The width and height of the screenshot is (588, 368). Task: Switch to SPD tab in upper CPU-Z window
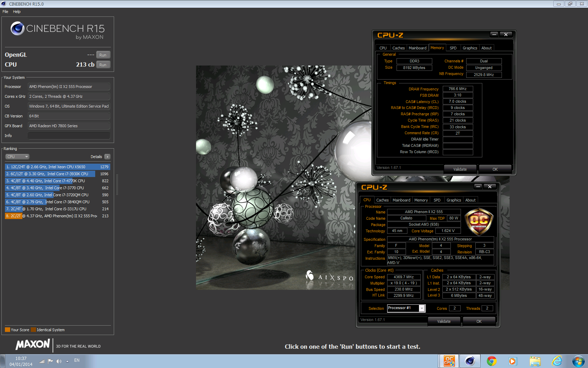tap(453, 48)
